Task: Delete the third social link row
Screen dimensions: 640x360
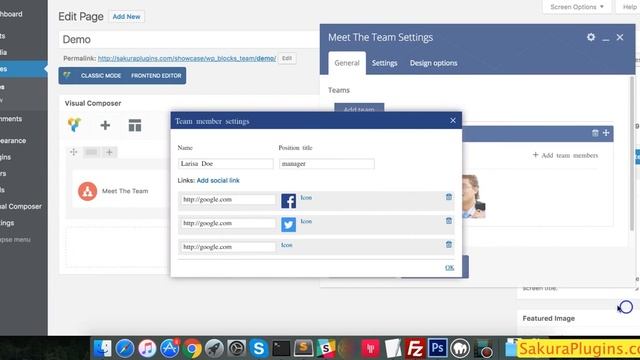Action: 449,244
